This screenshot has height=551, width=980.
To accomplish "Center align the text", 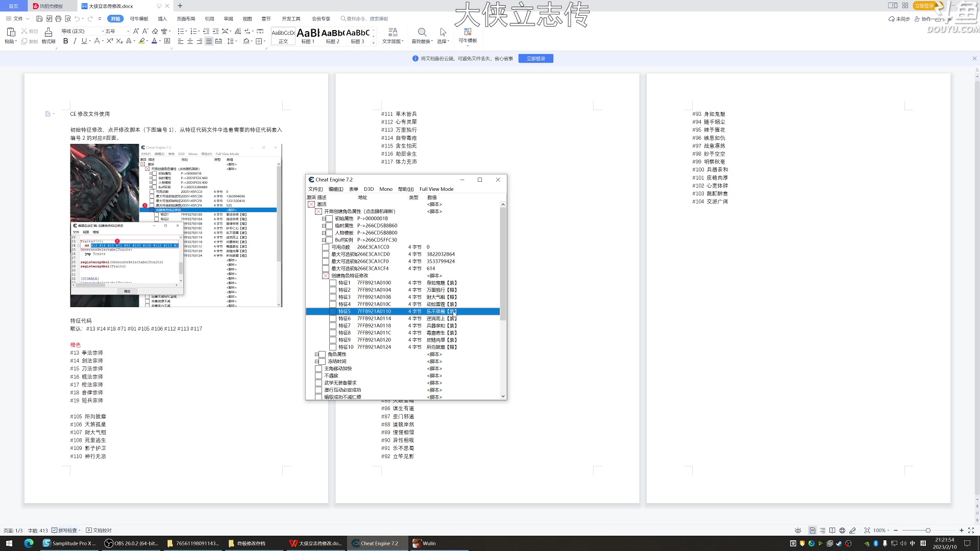I will tap(190, 41).
